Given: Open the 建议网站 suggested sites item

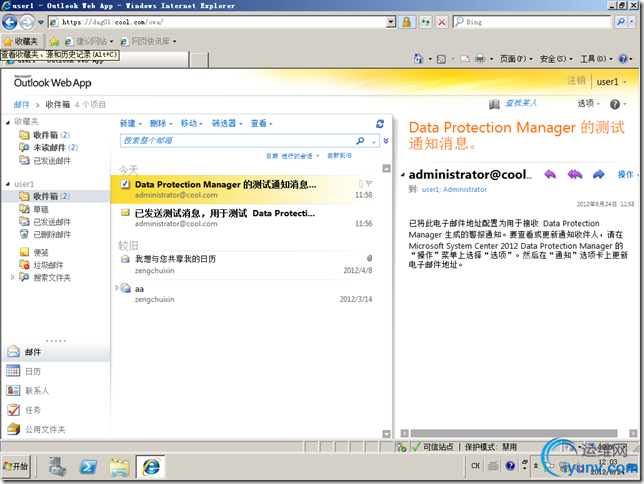Looking at the screenshot, I should pyautogui.click(x=89, y=41).
